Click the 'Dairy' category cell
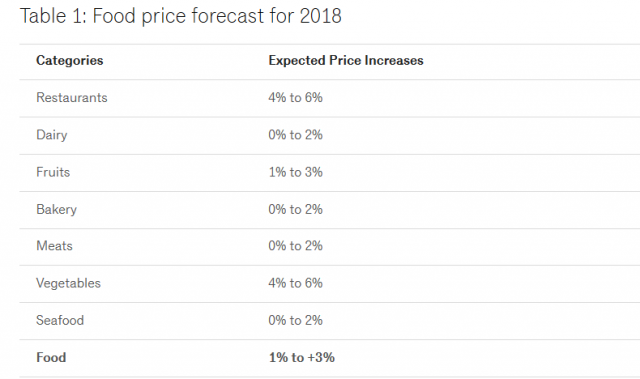Image resolution: width=640 pixels, height=379 pixels. pyautogui.click(x=51, y=135)
